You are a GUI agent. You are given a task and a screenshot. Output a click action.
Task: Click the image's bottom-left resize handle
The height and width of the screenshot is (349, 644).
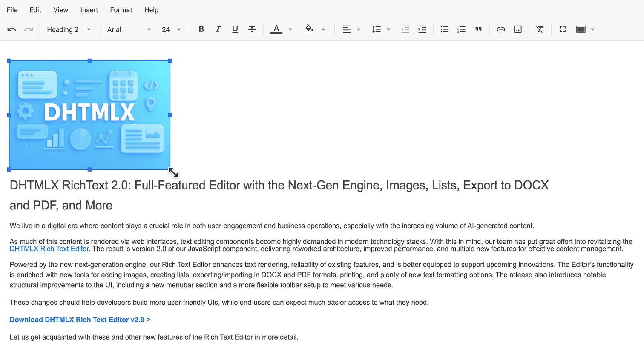(9, 169)
